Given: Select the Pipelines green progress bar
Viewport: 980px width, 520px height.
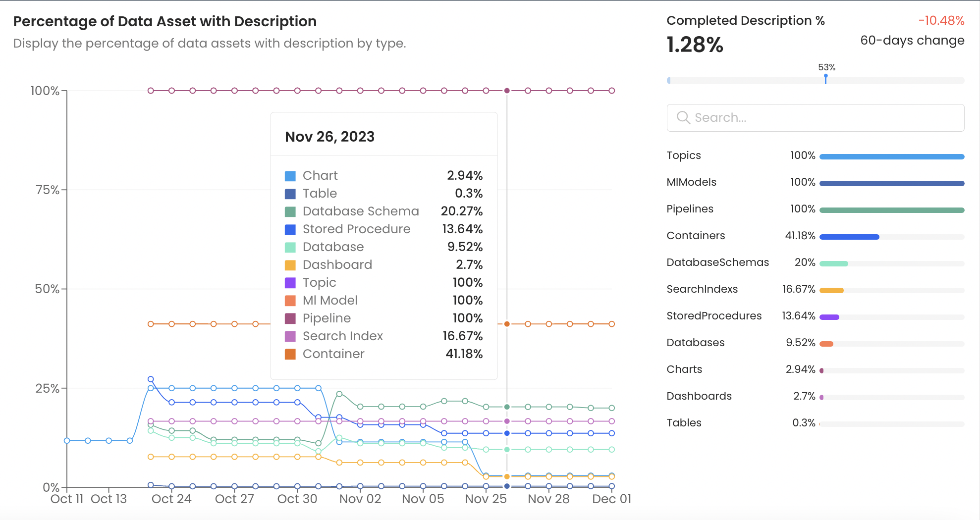Looking at the screenshot, I should [891, 209].
